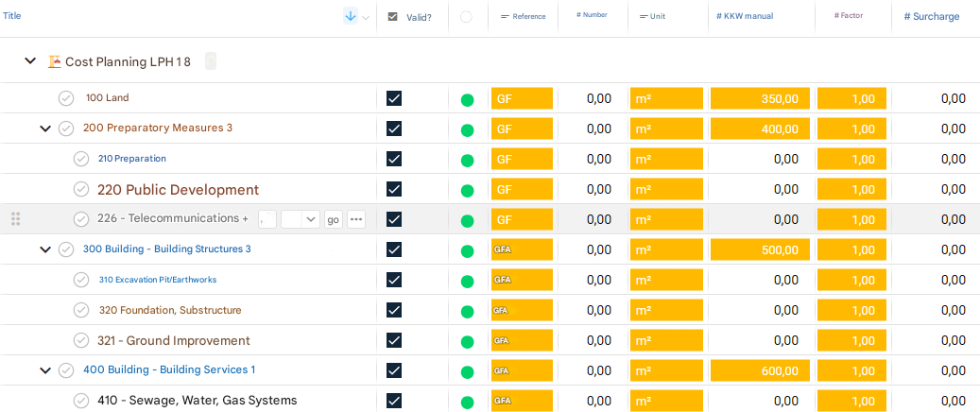Open the three-dots menu on Telecommunications row
The width and height of the screenshot is (980, 412).
click(355, 219)
